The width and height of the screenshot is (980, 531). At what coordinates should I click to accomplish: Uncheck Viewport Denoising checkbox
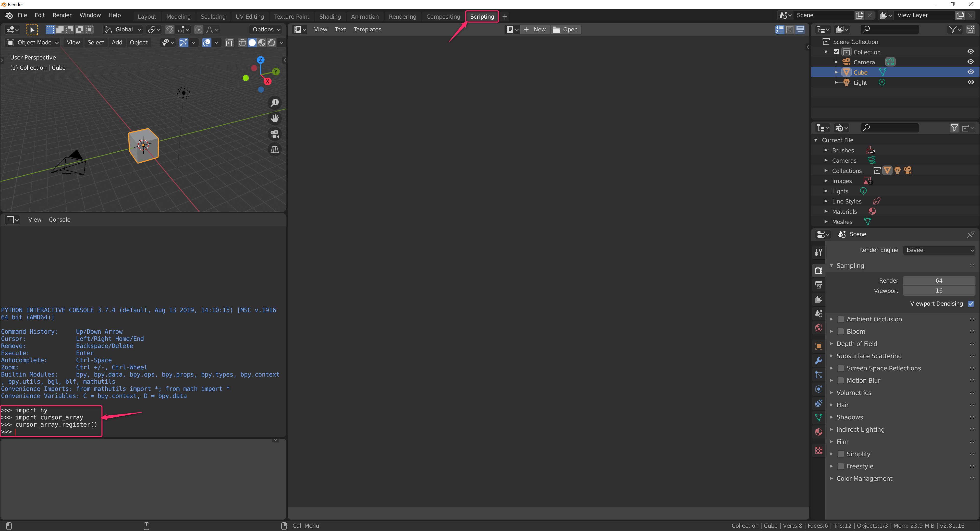(971, 303)
